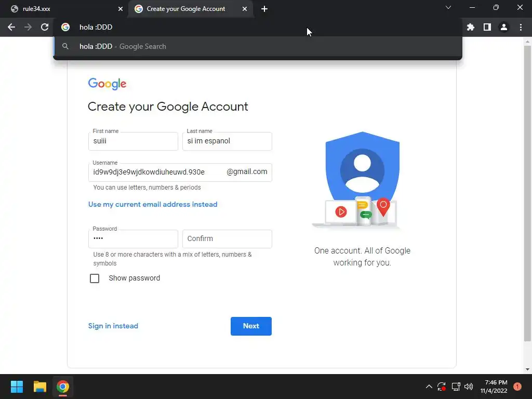Click the Chrome taskbar icon
This screenshot has width=532, height=399.
(x=63, y=387)
